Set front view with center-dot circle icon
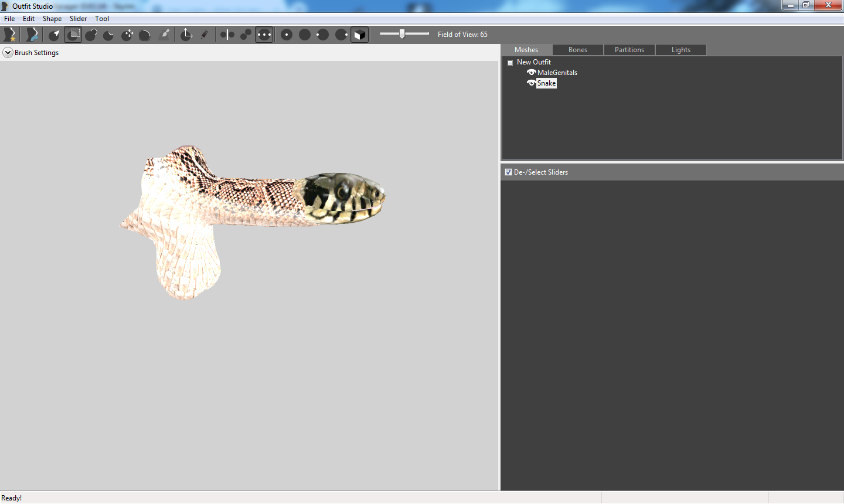Viewport: 844px width, 504px height. (x=287, y=35)
